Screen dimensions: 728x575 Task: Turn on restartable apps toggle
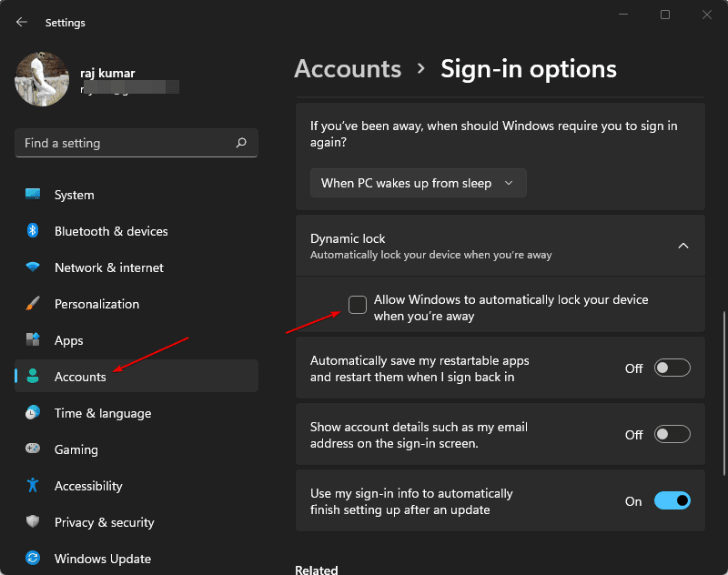(x=672, y=368)
